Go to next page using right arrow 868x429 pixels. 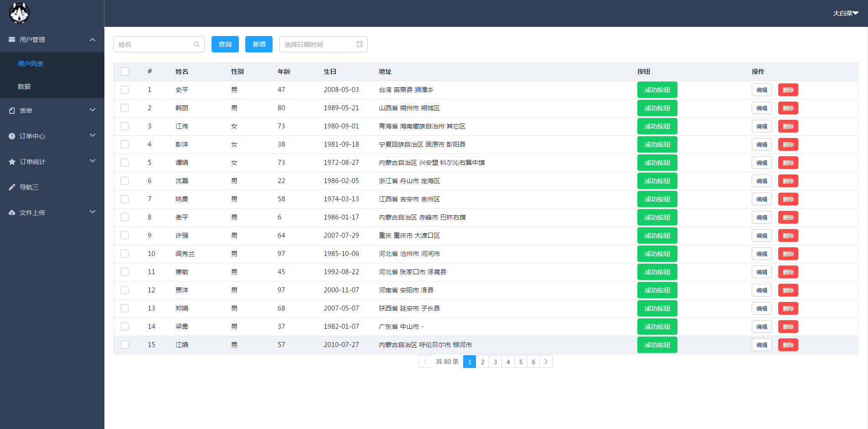pyautogui.click(x=546, y=362)
